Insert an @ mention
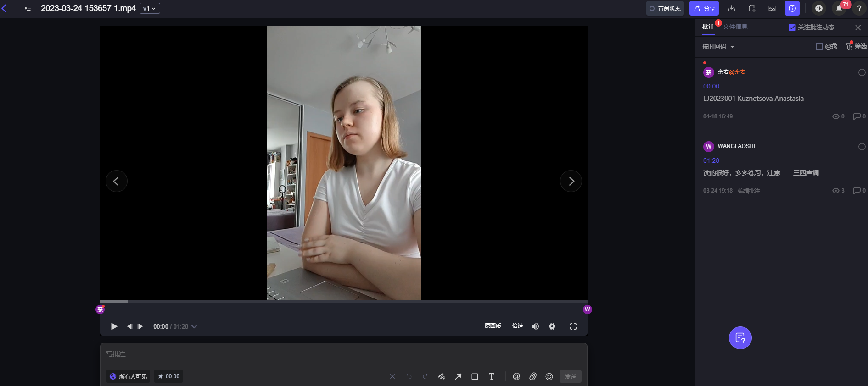The height and width of the screenshot is (386, 868). 516,376
